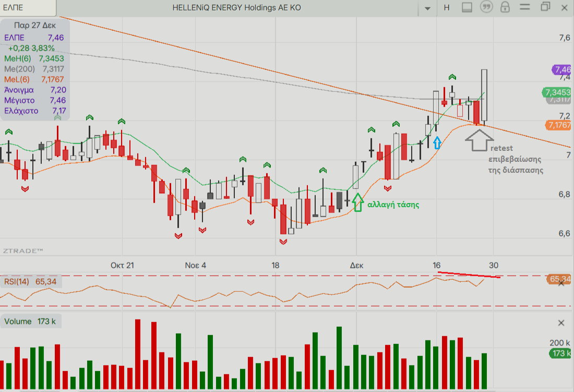Viewport: 574px width, 392px height.
Task: Close the Volume indicator panel
Action: [561, 323]
